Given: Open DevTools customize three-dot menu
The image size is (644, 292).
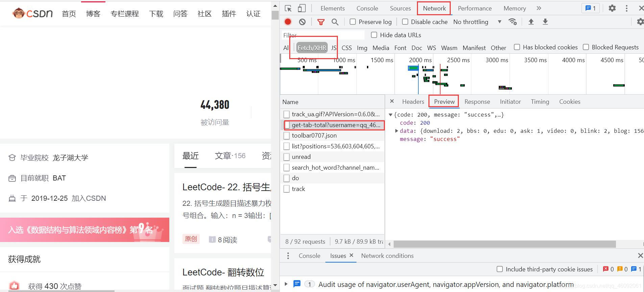Looking at the screenshot, I should (626, 8).
